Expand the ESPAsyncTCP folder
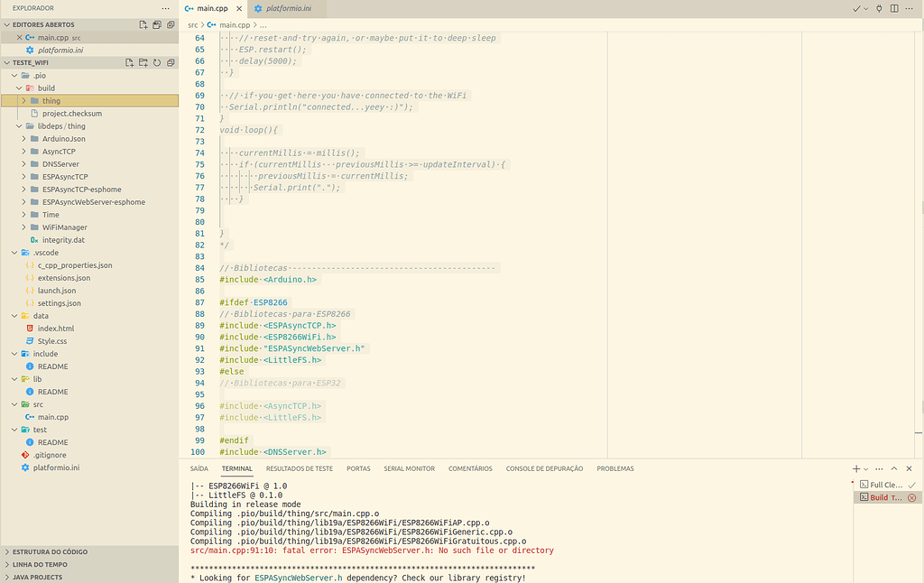This screenshot has height=583, width=924. point(89,177)
